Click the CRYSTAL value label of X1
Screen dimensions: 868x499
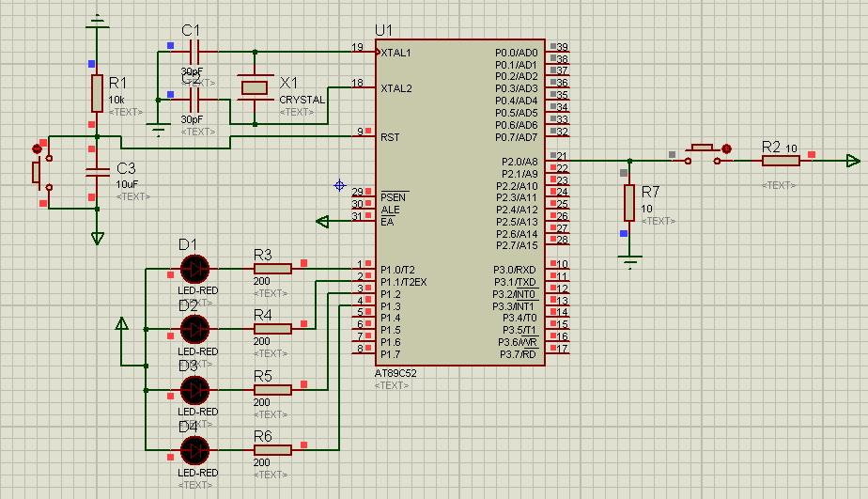(x=302, y=100)
